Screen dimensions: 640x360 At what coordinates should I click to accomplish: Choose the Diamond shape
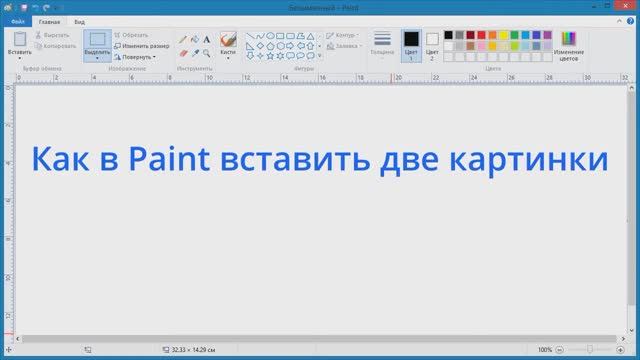[x=260, y=46]
